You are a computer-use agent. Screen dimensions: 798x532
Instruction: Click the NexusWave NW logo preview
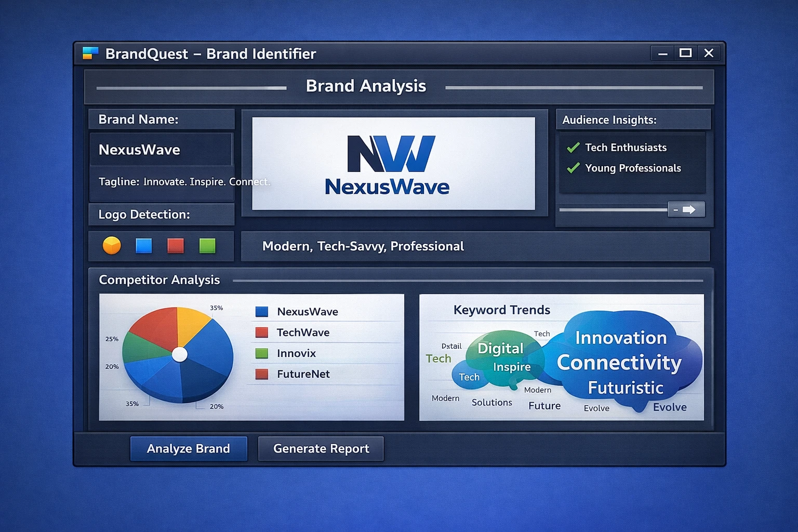click(x=393, y=163)
